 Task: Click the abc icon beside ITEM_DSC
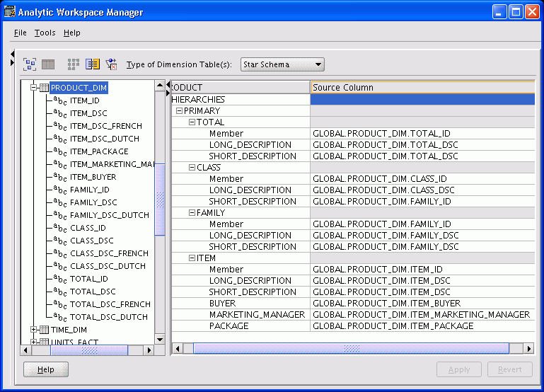click(60, 113)
